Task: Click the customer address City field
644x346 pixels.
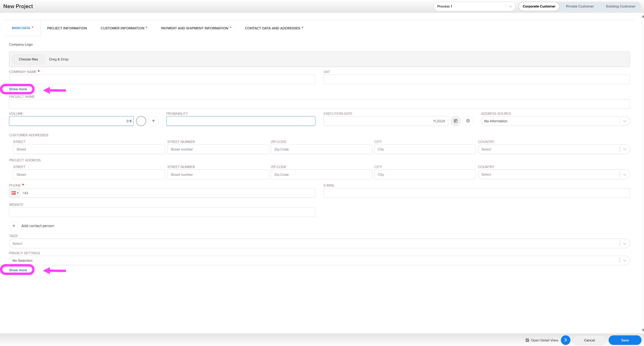Action: tap(425, 149)
